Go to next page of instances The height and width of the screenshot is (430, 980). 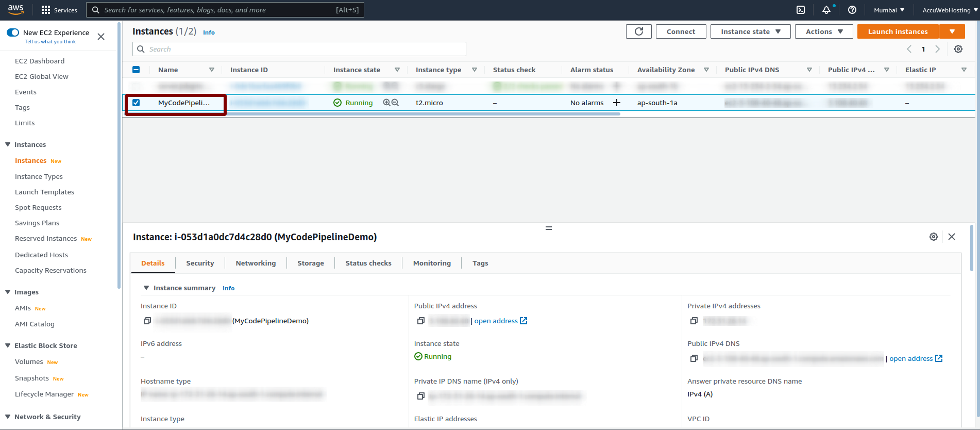click(x=938, y=49)
